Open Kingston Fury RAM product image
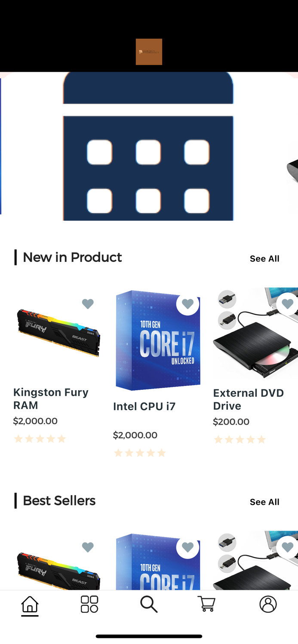The width and height of the screenshot is (298, 644). pos(58,333)
